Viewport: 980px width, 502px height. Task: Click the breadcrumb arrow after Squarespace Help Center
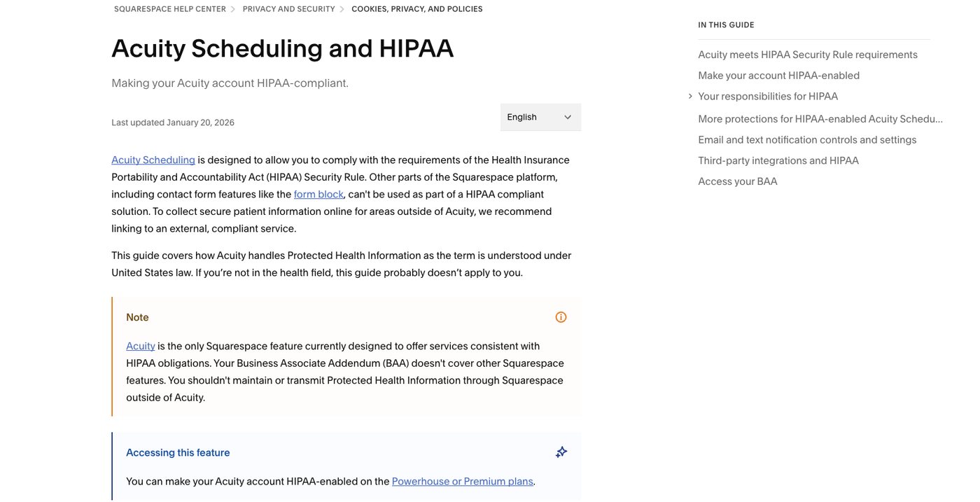pyautogui.click(x=234, y=9)
